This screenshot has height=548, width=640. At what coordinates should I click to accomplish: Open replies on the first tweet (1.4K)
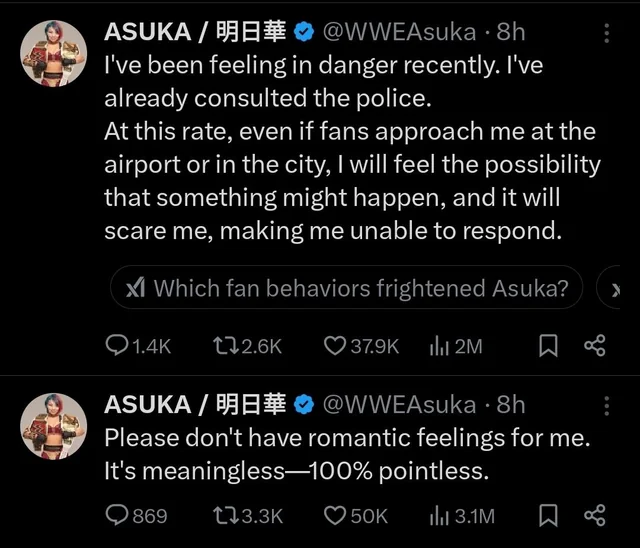tap(138, 346)
